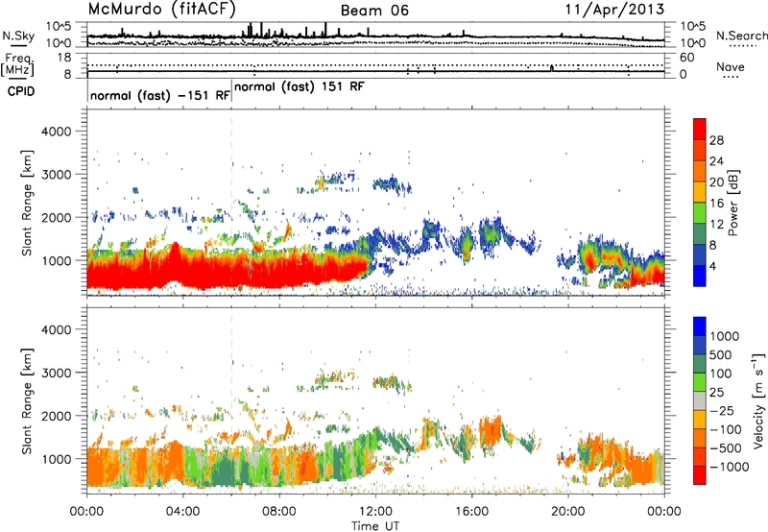Click the 'McMurdo (fitACF)' title text
This screenshot has width=768, height=532.
(161, 10)
